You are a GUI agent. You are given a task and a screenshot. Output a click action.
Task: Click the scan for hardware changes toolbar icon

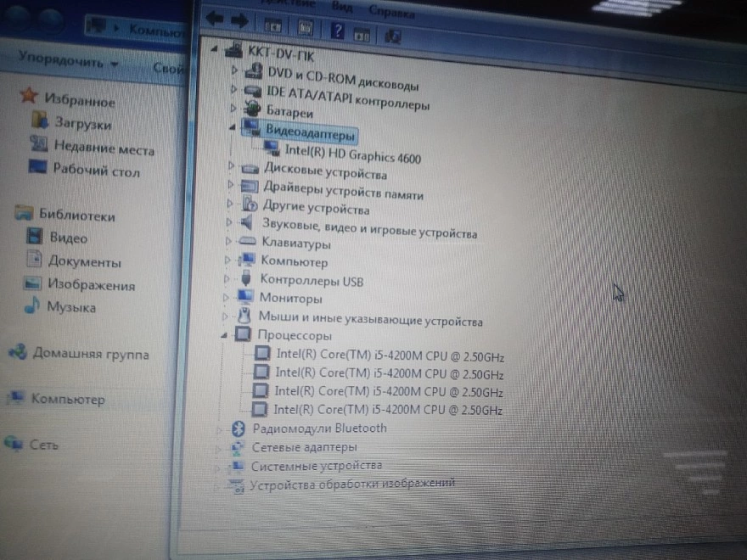coord(392,36)
